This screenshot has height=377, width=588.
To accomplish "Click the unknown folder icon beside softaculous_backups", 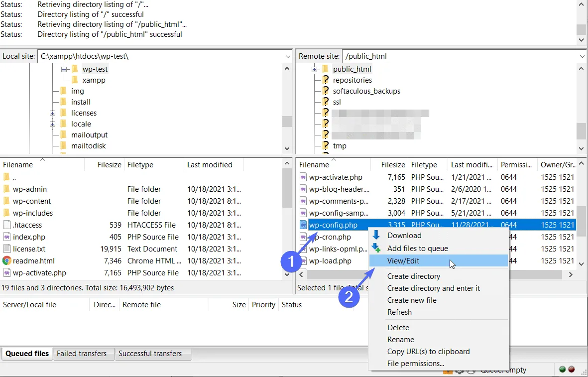I will [x=326, y=91].
